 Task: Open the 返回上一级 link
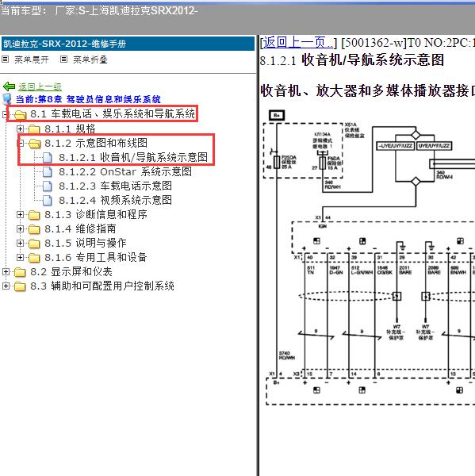click(x=40, y=86)
